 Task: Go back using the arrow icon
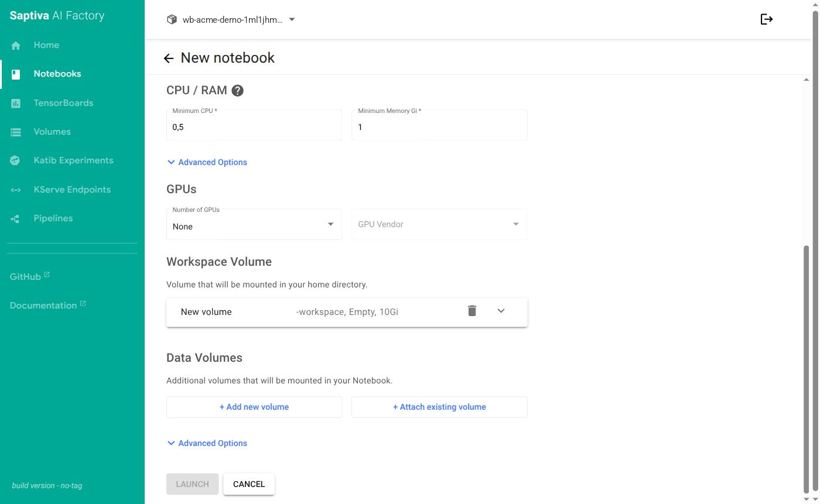coord(169,58)
